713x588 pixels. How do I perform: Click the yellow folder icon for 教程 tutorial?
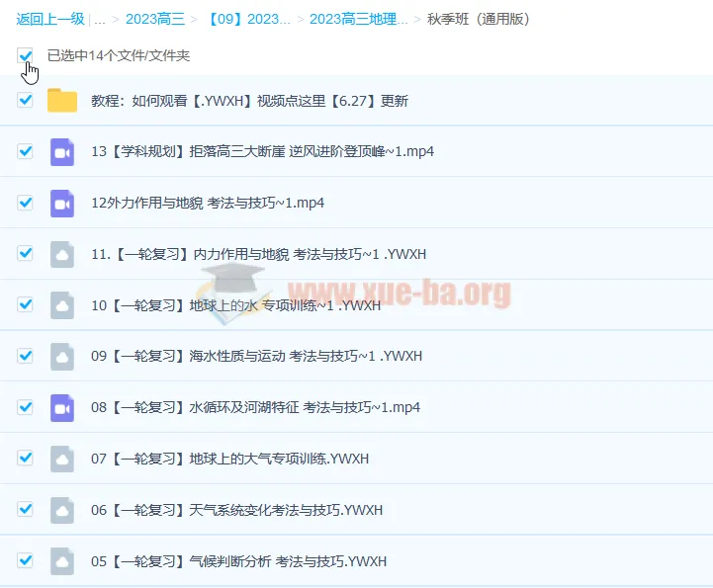(x=62, y=101)
